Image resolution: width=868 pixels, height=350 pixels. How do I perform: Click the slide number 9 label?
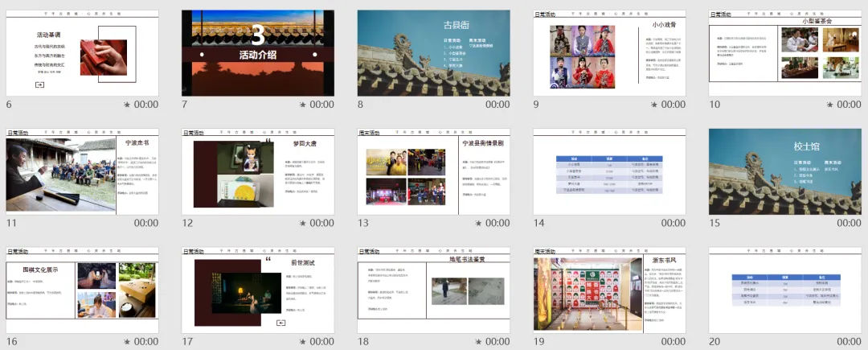[536, 104]
